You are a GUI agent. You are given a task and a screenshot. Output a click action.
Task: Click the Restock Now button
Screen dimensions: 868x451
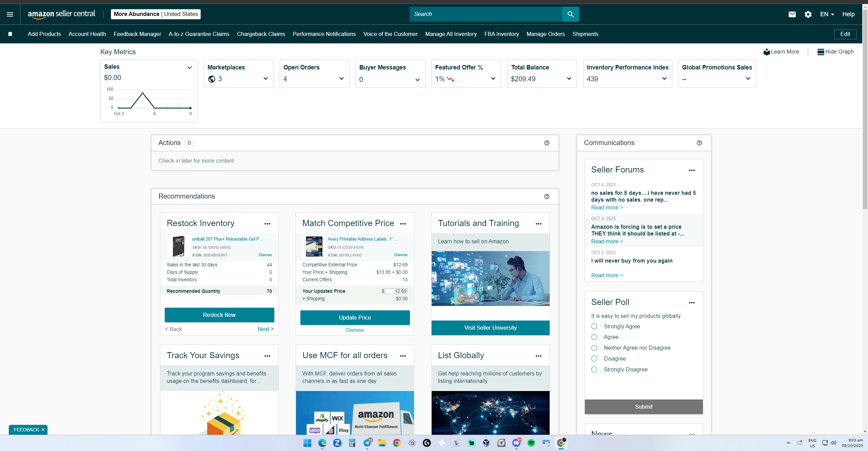click(219, 315)
